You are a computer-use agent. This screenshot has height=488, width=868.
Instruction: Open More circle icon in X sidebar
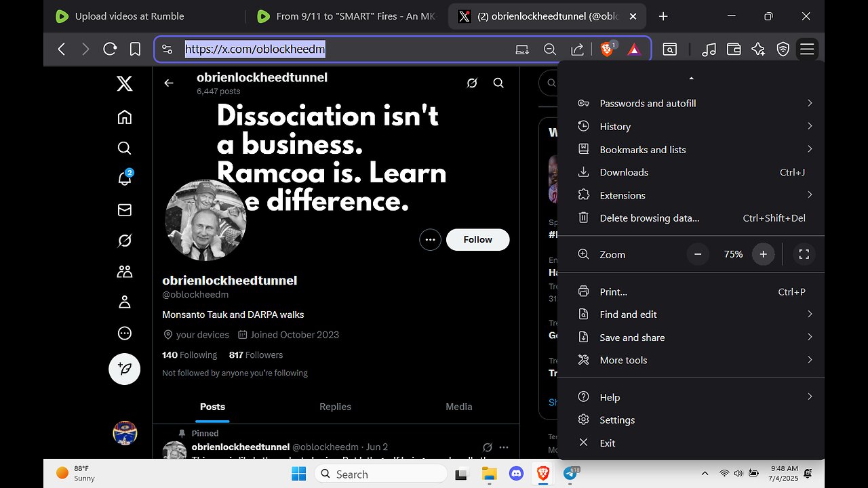[124, 333]
